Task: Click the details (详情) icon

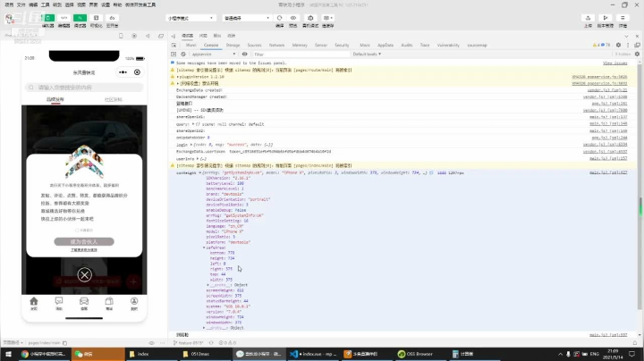Action: click(623, 18)
